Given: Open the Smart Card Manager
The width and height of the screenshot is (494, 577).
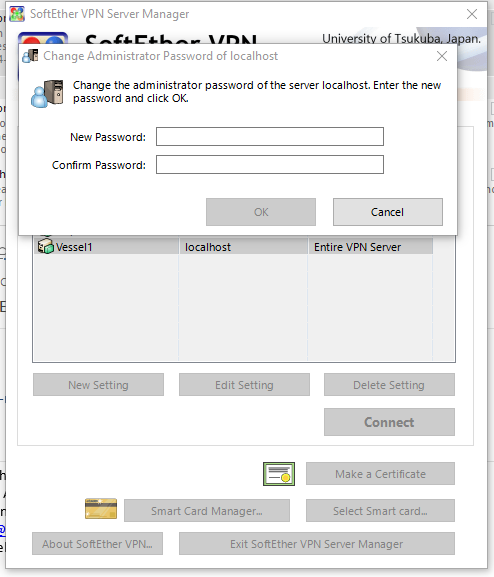Looking at the screenshot, I should point(207,510).
